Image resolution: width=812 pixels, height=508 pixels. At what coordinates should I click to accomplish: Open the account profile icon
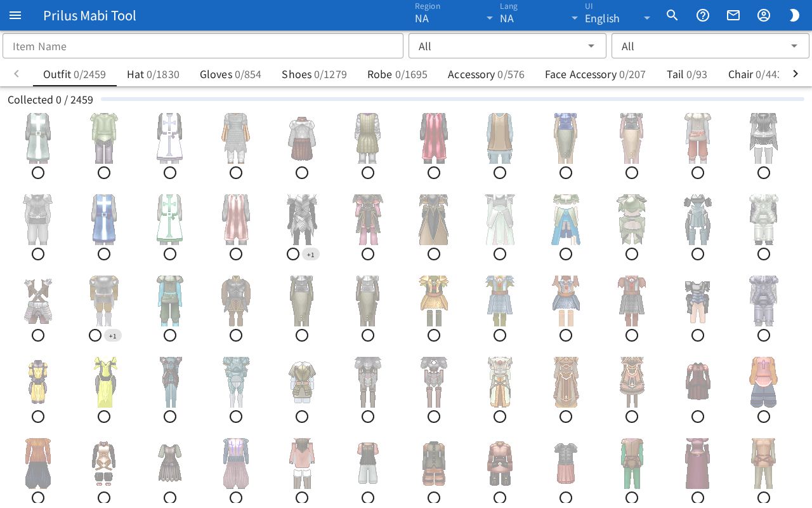click(x=764, y=15)
